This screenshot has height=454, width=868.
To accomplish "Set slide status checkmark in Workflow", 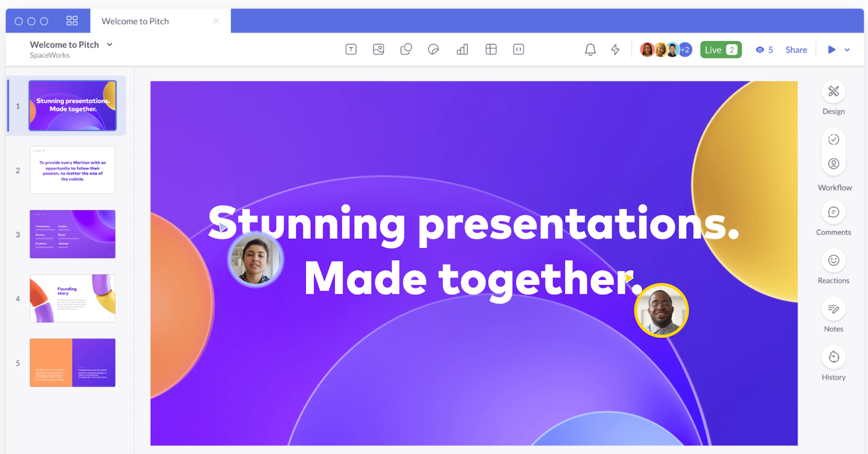I will click(x=834, y=140).
